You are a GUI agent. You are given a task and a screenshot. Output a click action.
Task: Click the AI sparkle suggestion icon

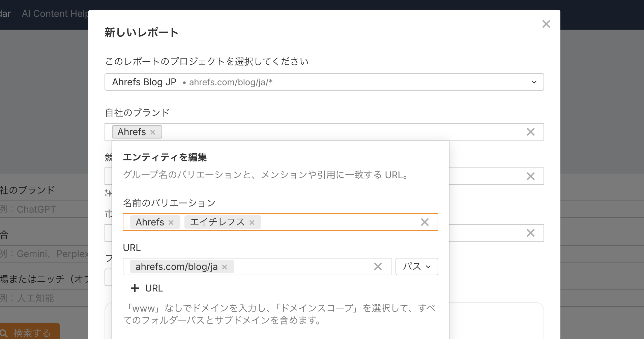[x=108, y=193]
